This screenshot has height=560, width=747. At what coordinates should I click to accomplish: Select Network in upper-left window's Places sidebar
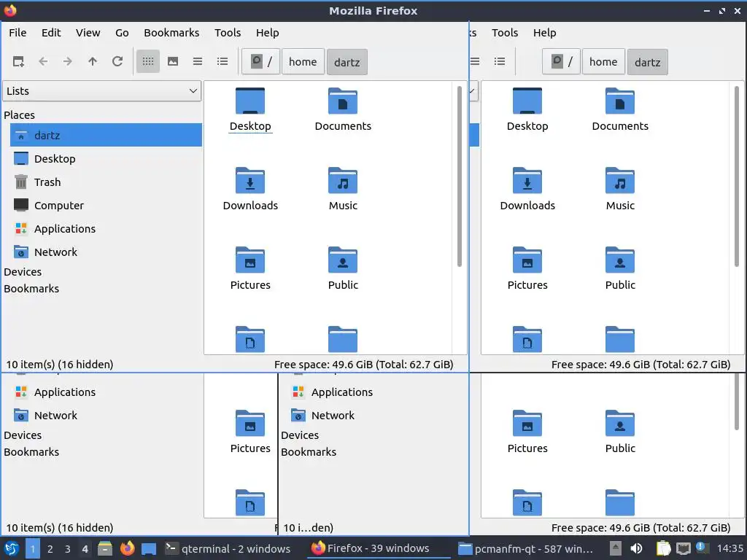(x=106, y=252)
